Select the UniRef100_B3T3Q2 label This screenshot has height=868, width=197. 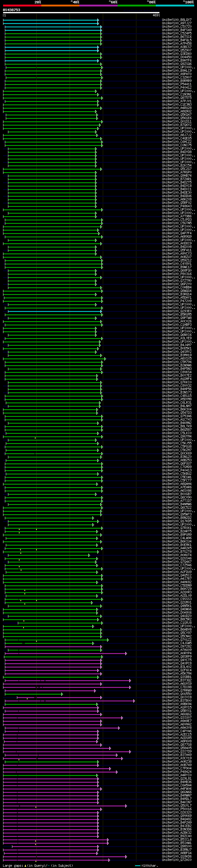177,680
